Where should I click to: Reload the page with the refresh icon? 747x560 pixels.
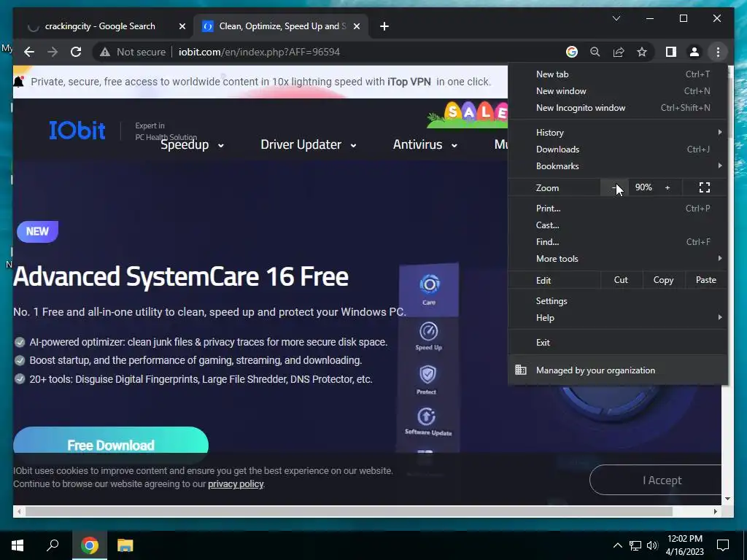click(76, 52)
